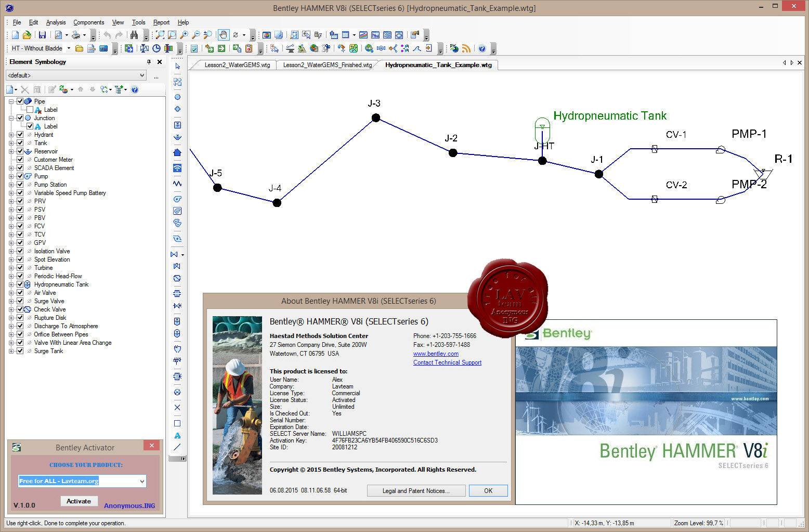Image resolution: width=809 pixels, height=532 pixels.
Task: Uncheck the Label checkbox under Junction
Action: pyautogui.click(x=30, y=126)
